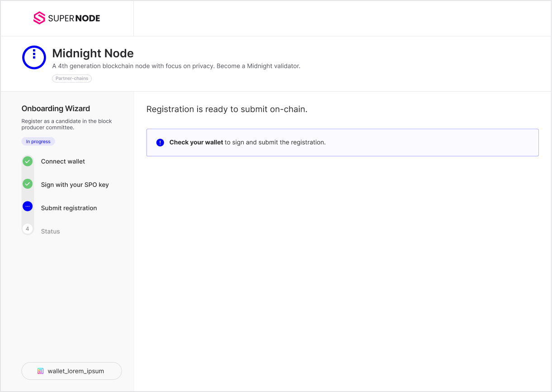Select the Status step label
The height and width of the screenshot is (392, 552).
coord(50,231)
